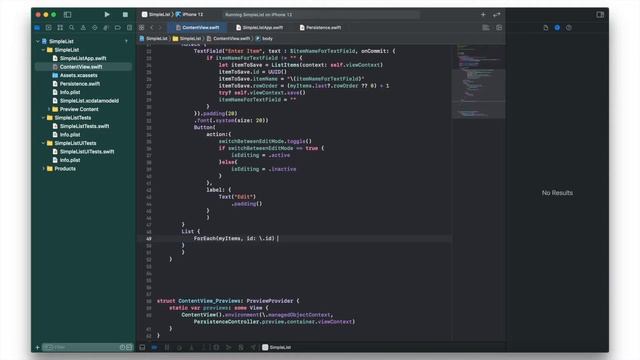
Task: Select SimpleListApp.swift in navigator
Action: pos(83,58)
